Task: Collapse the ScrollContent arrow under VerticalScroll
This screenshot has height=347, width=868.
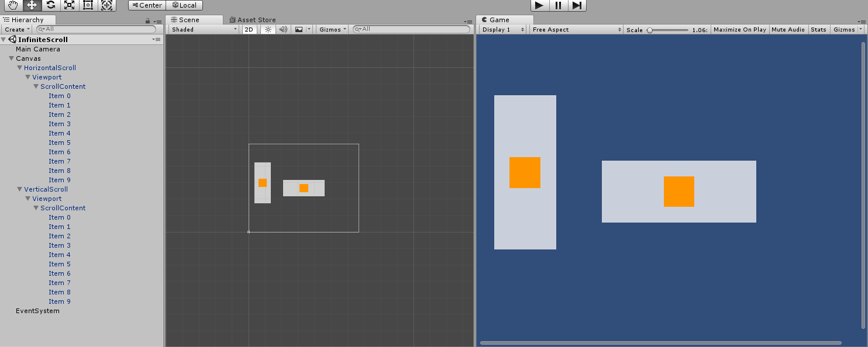Action: point(36,208)
